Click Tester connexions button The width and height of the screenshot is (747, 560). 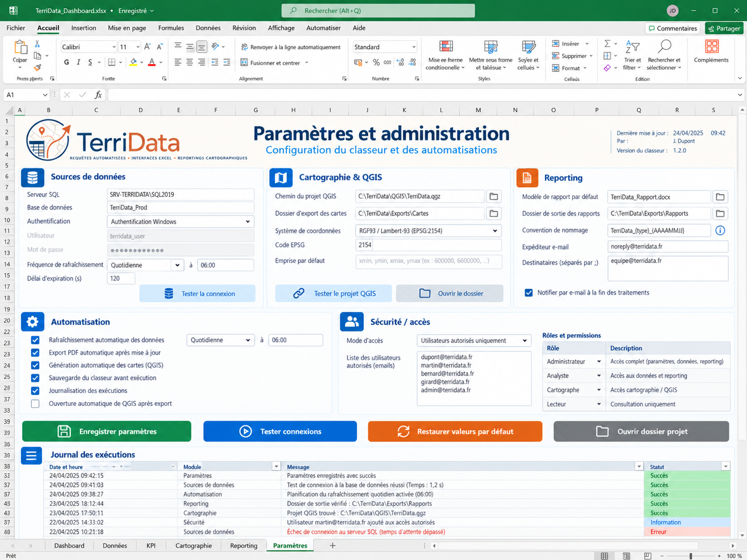click(x=280, y=432)
